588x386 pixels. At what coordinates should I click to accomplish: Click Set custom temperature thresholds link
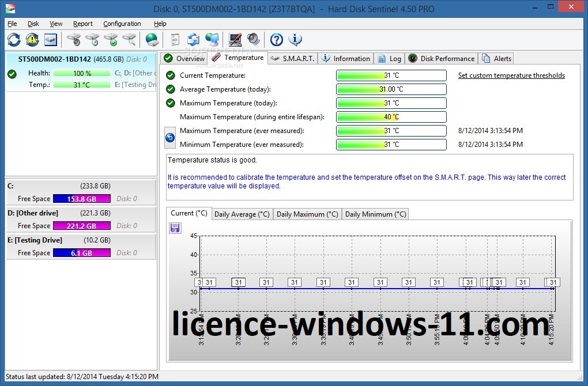click(511, 75)
